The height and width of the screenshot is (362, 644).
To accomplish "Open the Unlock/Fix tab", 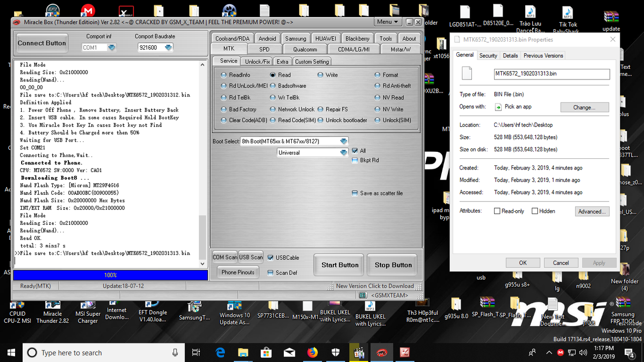I will 257,61.
